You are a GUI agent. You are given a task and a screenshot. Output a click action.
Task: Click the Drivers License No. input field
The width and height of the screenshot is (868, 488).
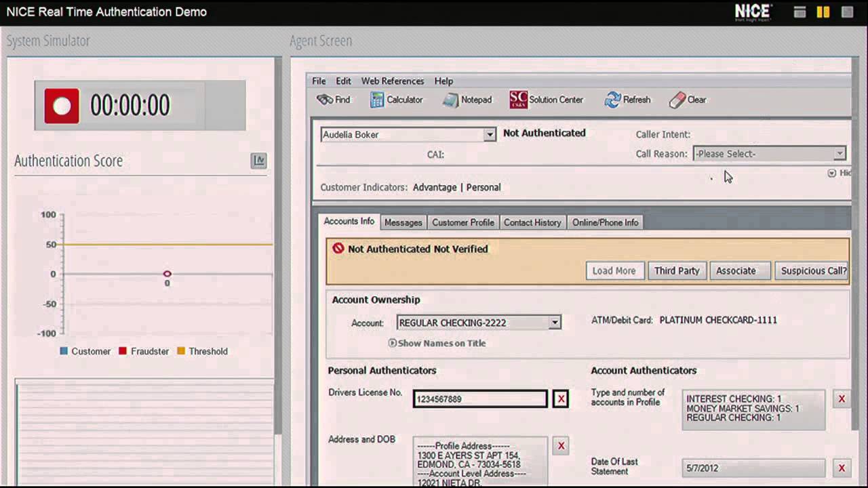click(x=480, y=399)
